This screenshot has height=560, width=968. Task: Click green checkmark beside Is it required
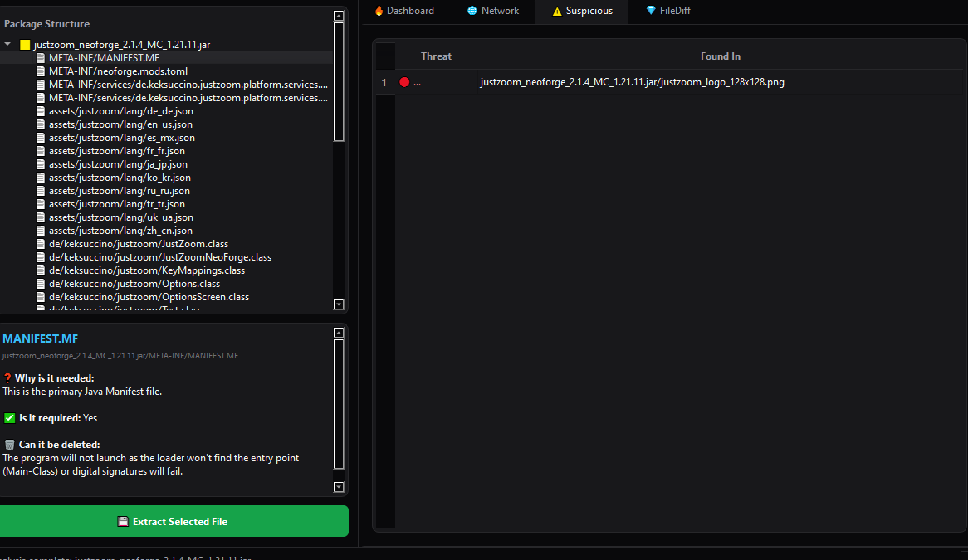pos(10,418)
